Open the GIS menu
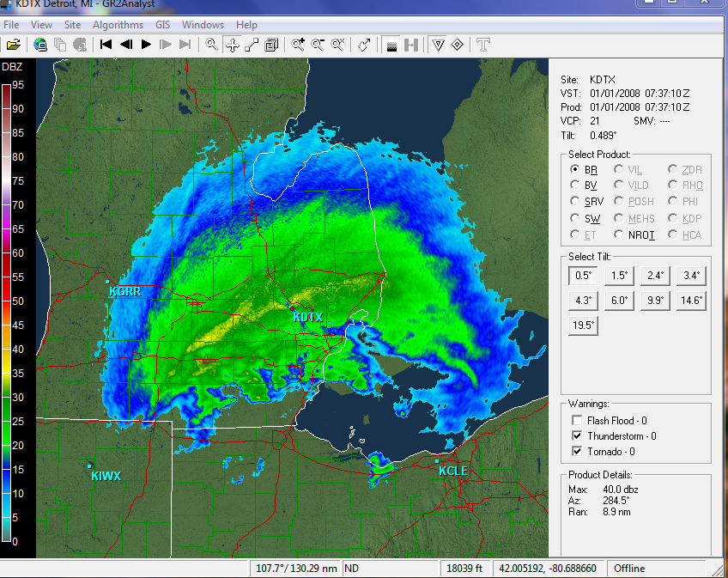Screen dimensions: 728x578 pos(162,25)
